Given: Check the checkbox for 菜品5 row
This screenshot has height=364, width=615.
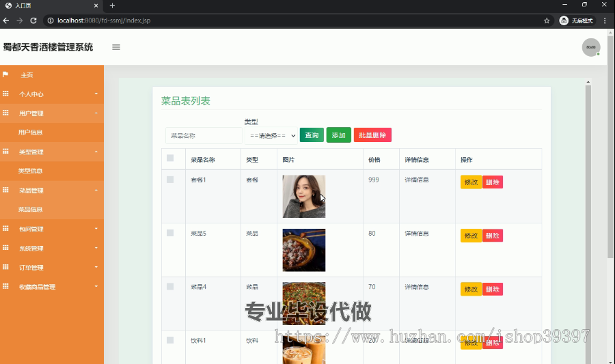Looking at the screenshot, I should [x=170, y=233].
